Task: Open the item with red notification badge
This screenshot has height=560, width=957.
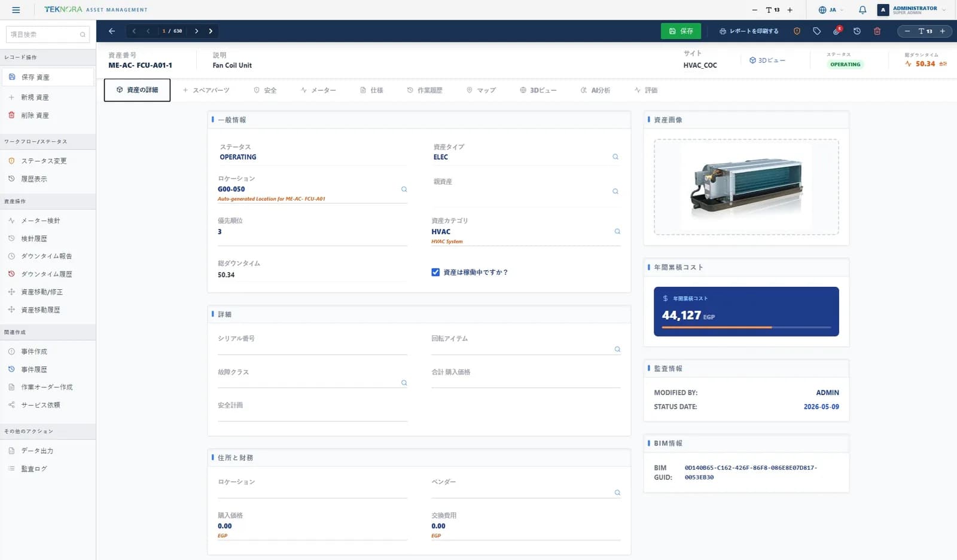Action: coord(837,30)
